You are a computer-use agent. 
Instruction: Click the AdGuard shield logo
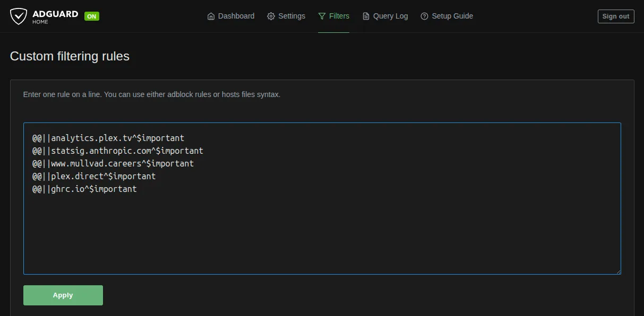[19, 16]
